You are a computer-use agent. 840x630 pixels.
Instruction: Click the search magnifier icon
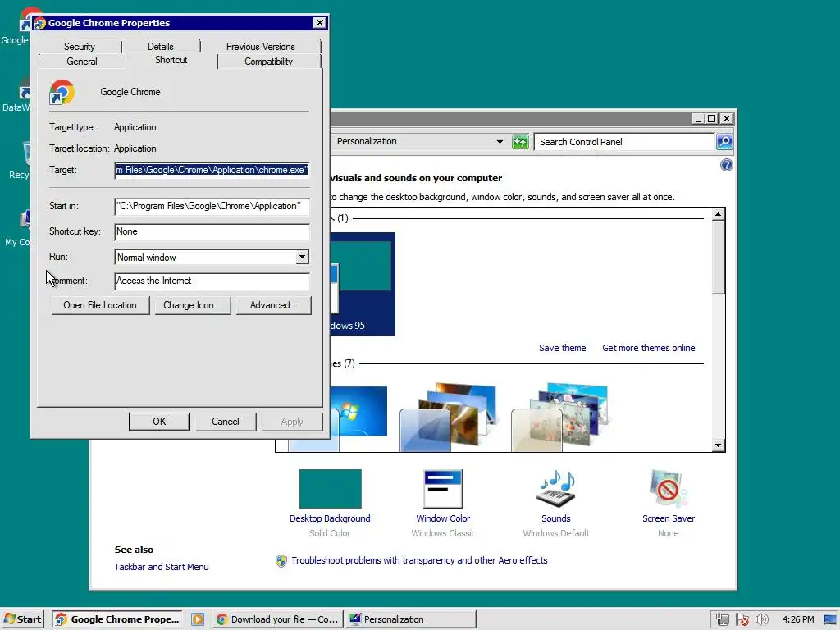tap(724, 142)
